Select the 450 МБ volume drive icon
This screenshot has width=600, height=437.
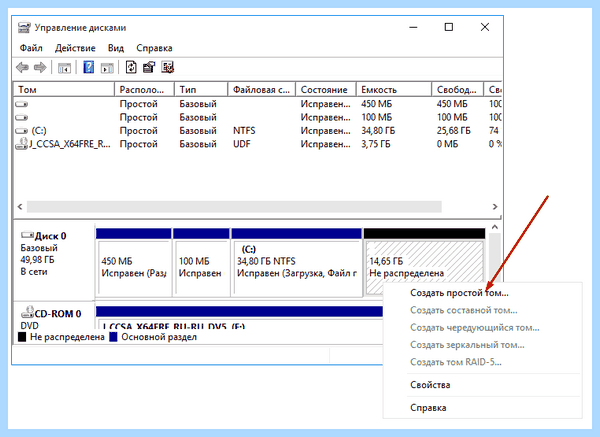21,104
